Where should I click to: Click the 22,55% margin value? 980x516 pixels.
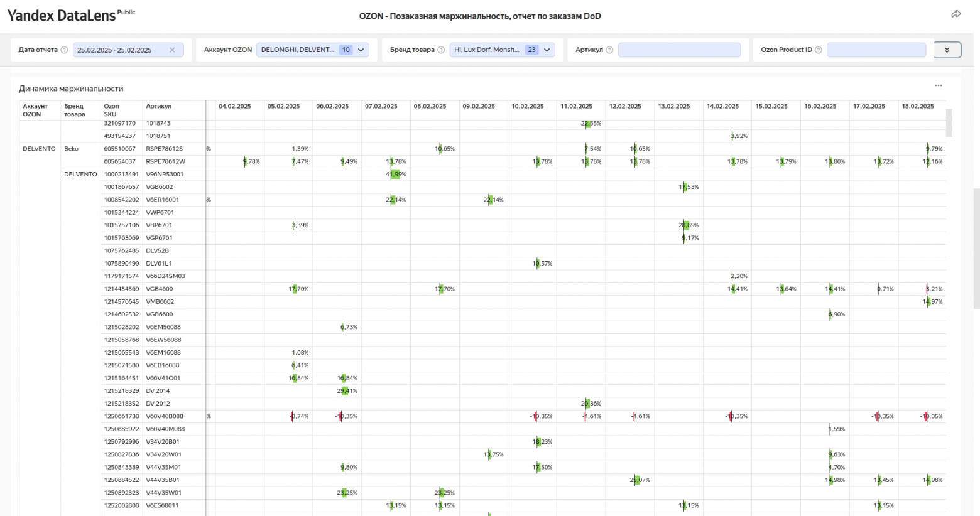coord(591,123)
